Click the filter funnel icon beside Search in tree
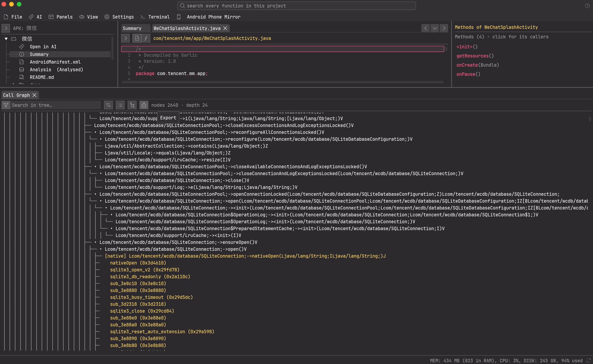593x364 pixels. (6, 105)
